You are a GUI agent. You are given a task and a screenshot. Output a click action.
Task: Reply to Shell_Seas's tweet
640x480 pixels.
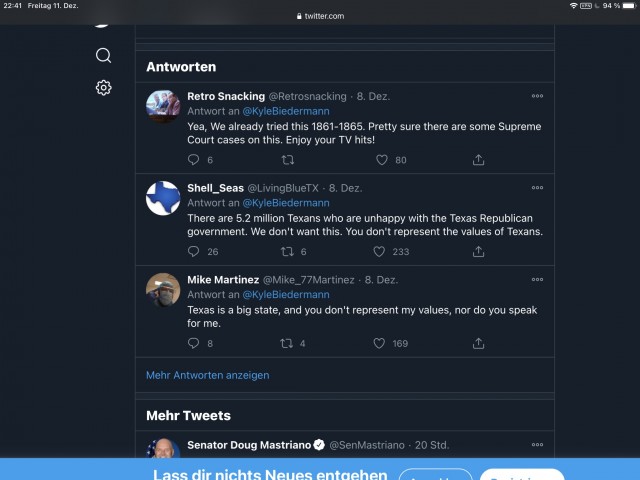(x=194, y=252)
